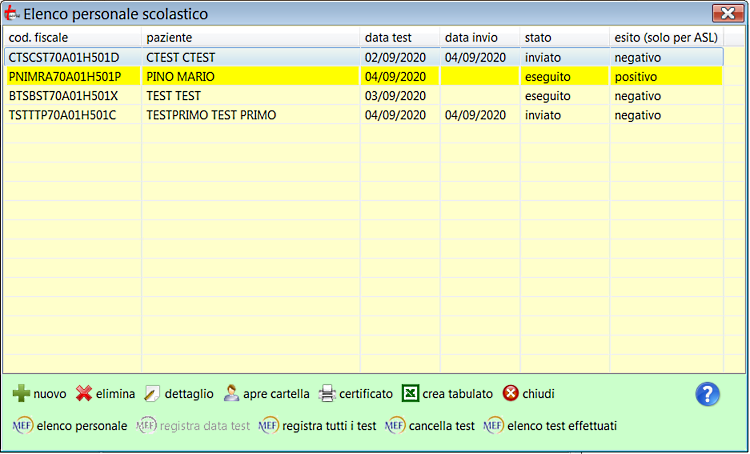Click patient name TESTPRIMO TEST PRIMO
Image resolution: width=750 pixels, height=454 pixels.
[x=211, y=115]
